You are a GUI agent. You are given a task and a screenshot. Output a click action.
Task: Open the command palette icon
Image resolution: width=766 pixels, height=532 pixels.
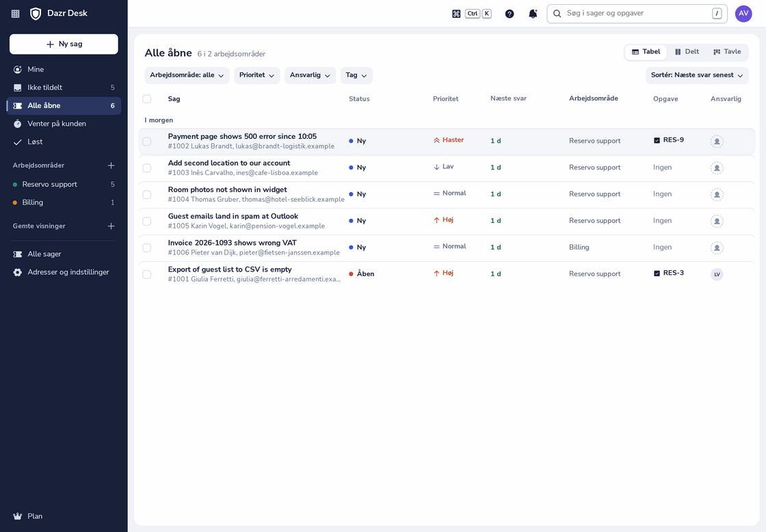pyautogui.click(x=456, y=14)
